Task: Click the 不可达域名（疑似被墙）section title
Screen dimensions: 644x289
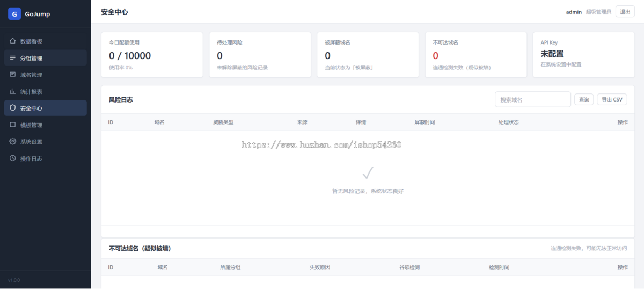Action: (x=140, y=249)
